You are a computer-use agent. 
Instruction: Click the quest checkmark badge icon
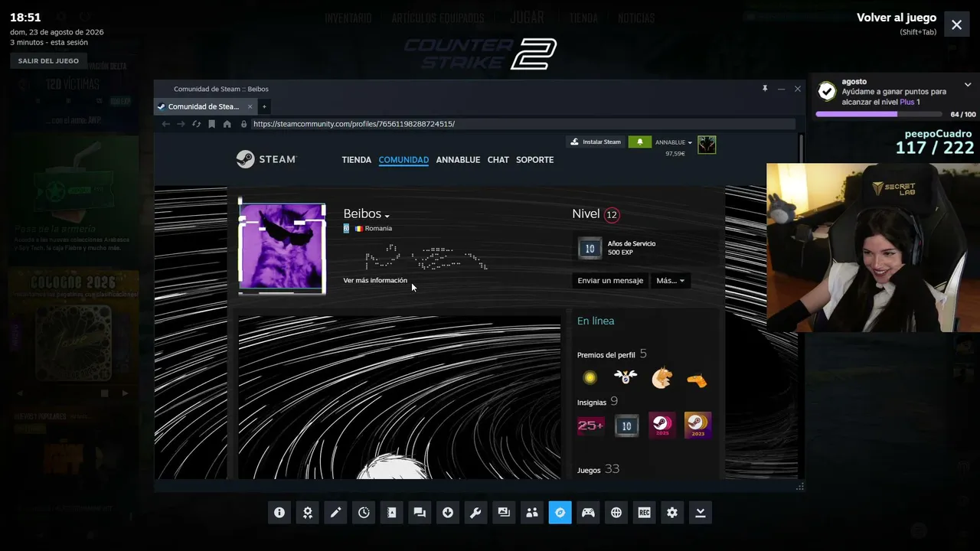pyautogui.click(x=827, y=92)
